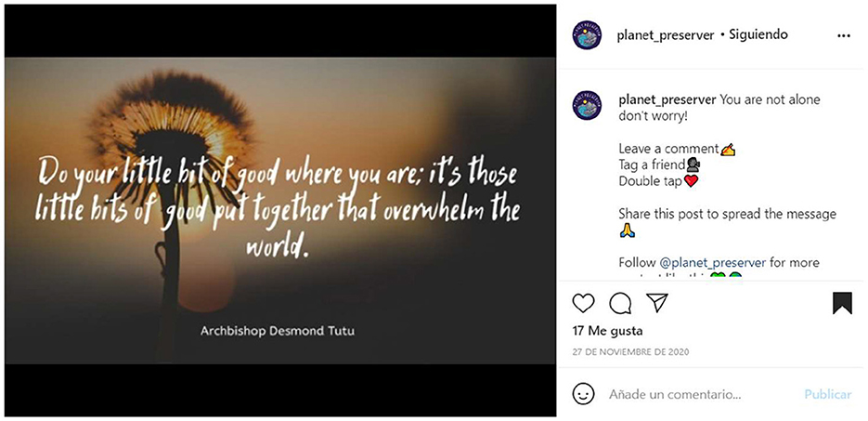This screenshot has height=421, width=868.
Task: Open planet_preserver username in post header
Action: click(x=666, y=35)
